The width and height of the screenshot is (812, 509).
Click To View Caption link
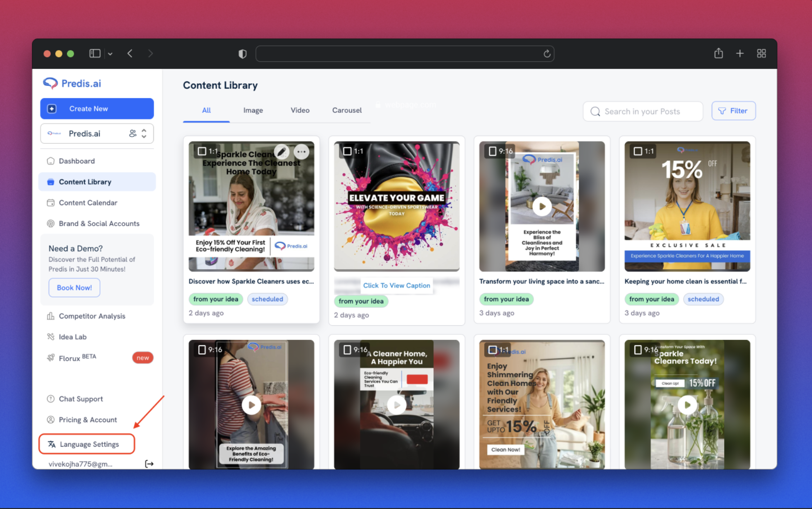(x=397, y=285)
